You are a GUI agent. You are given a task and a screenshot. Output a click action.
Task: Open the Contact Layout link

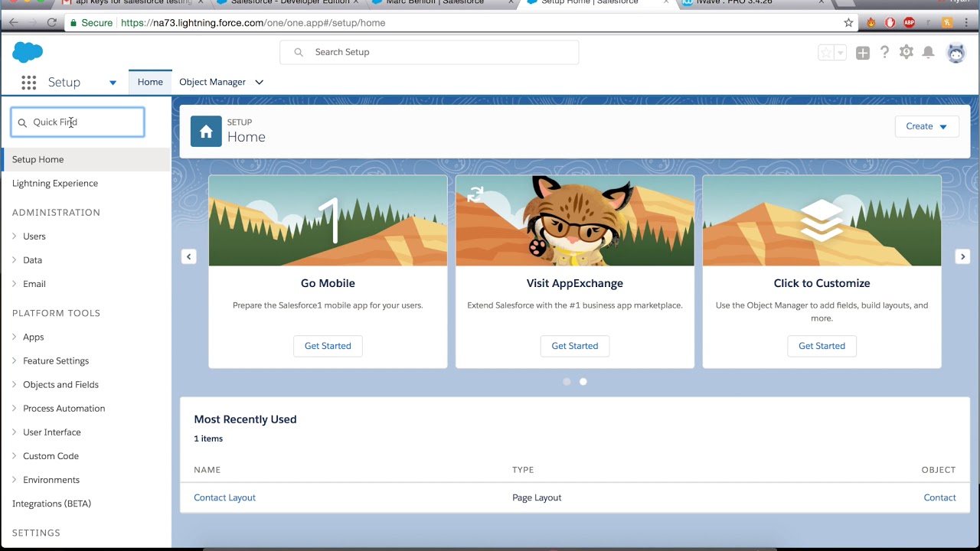224,497
